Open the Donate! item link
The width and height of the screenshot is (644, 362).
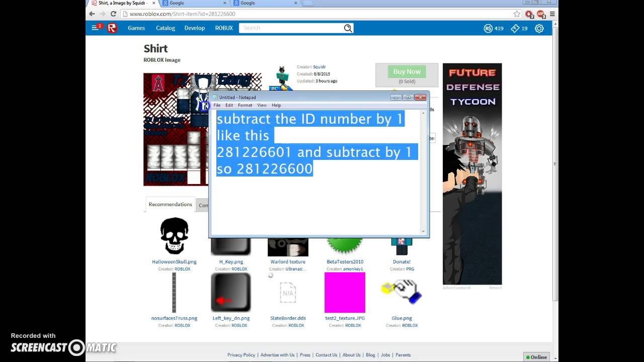click(401, 262)
